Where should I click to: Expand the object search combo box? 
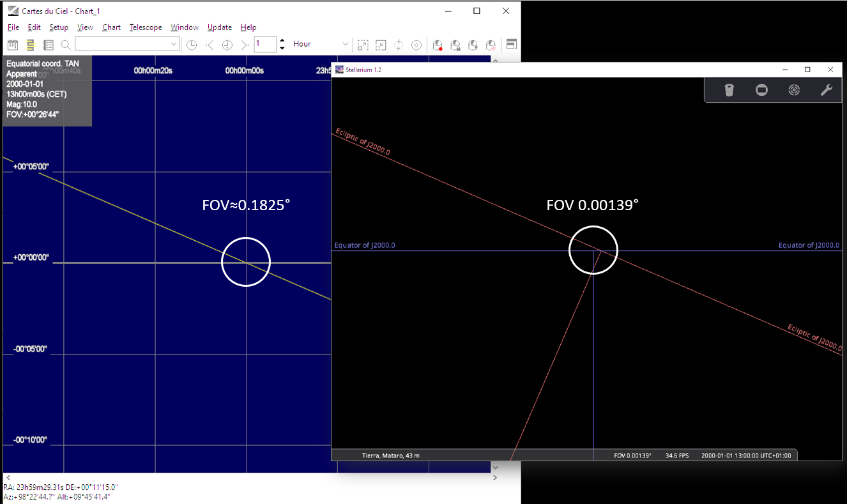[172, 44]
